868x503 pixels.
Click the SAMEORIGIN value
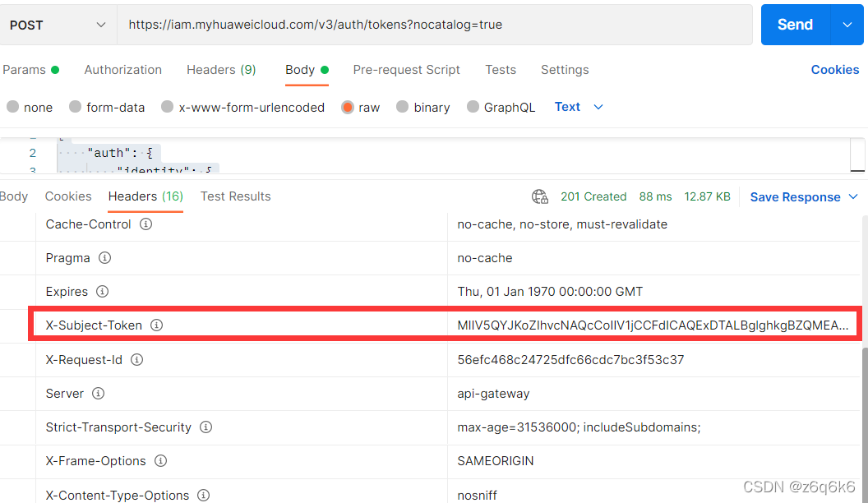[496, 461]
